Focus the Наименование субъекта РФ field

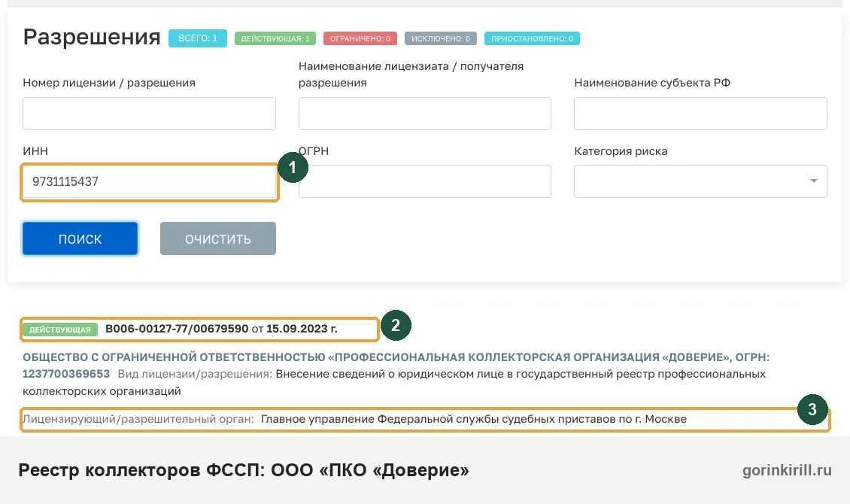(700, 114)
